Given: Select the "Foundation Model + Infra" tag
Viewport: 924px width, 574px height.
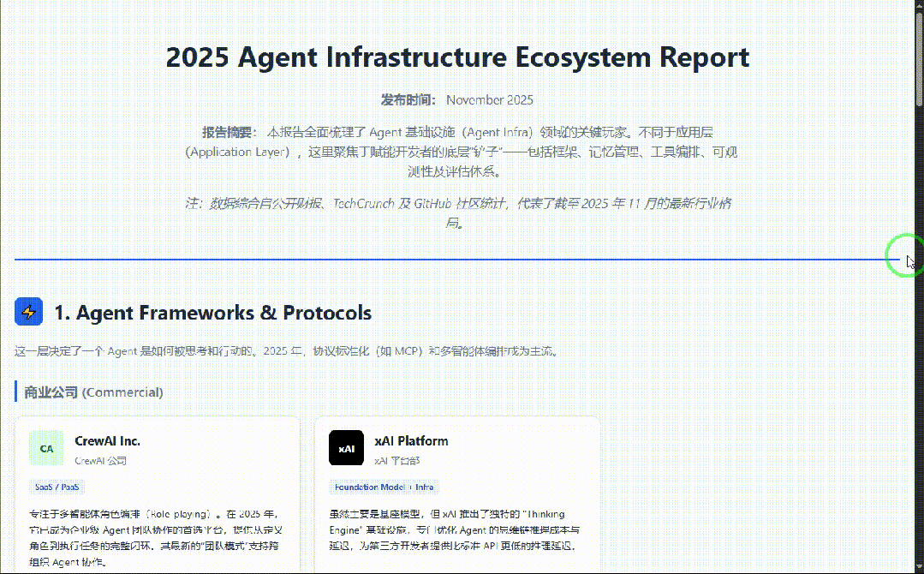Looking at the screenshot, I should 384,487.
